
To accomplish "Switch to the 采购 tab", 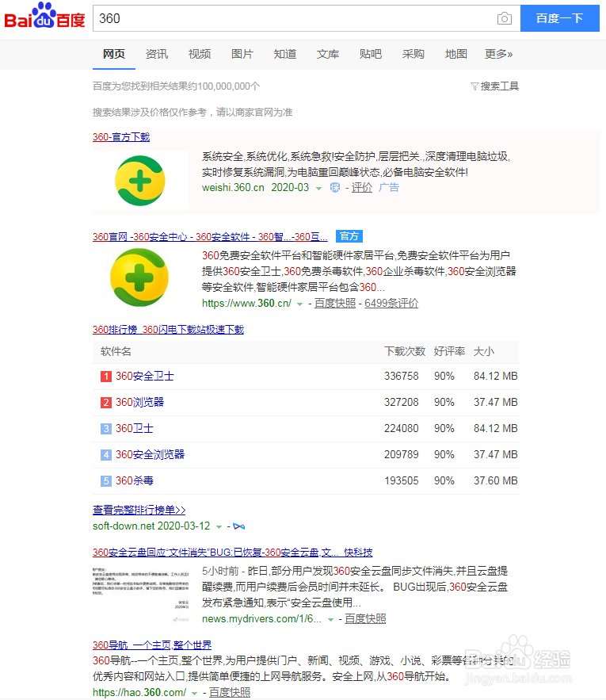I will click(x=414, y=54).
